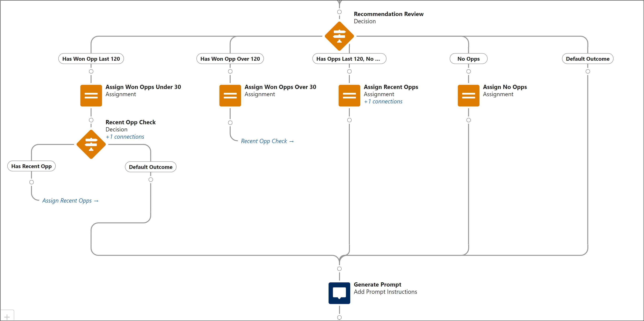
Task: Add element below Has Recent Opp outcome
Action: point(32,182)
